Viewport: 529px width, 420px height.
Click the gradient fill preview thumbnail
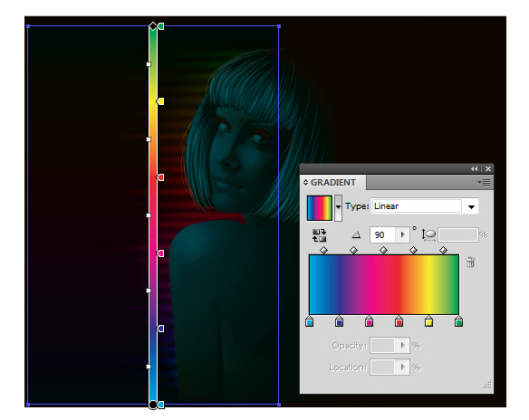point(320,208)
